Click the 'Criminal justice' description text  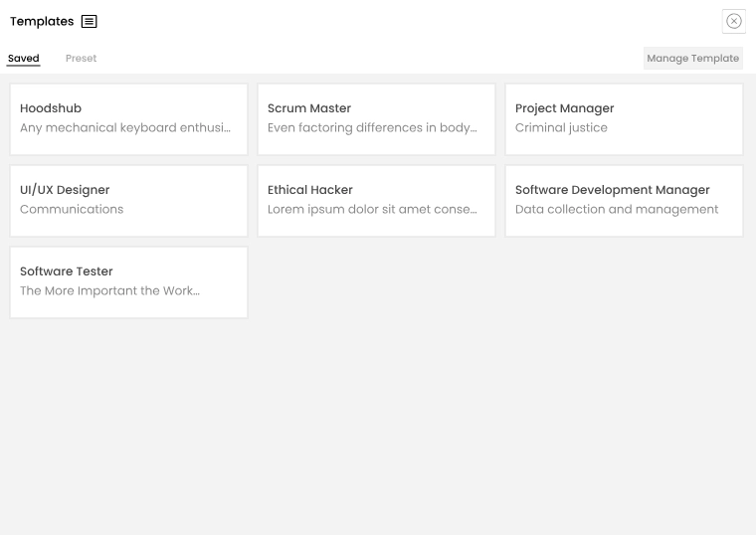pos(561,128)
